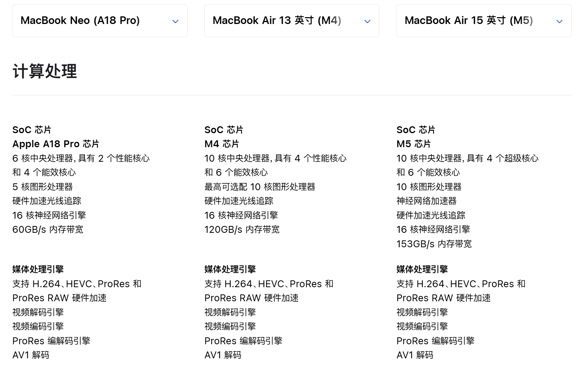This screenshot has width=588, height=380.
Task: Click the M5 芯片 chip title
Action: [414, 144]
